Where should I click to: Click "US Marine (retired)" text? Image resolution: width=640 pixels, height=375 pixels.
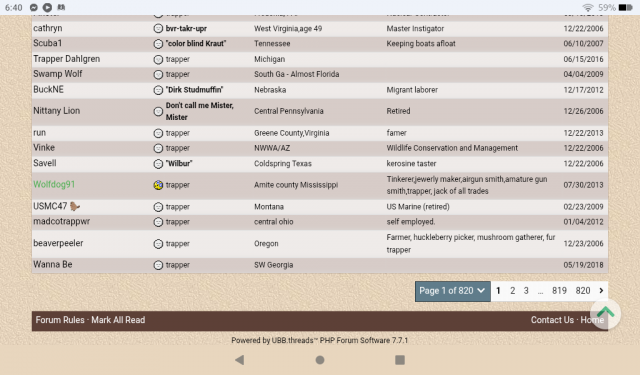[418, 207]
